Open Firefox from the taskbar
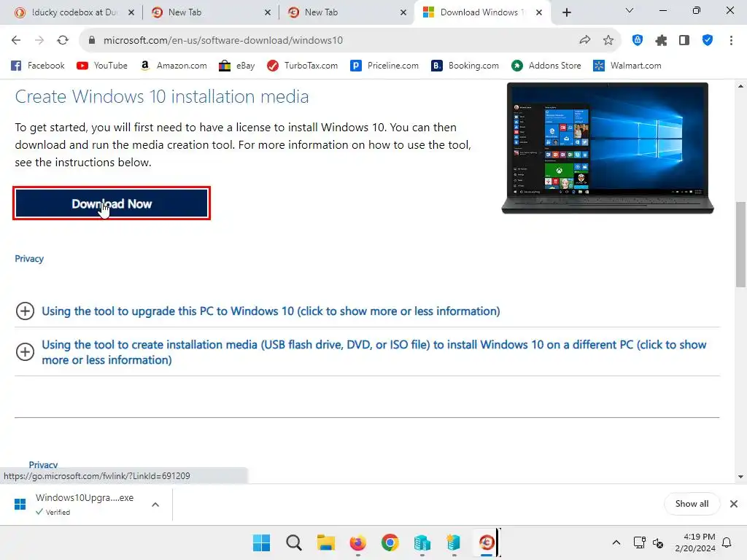Viewport: 747px width, 560px height. click(x=357, y=542)
